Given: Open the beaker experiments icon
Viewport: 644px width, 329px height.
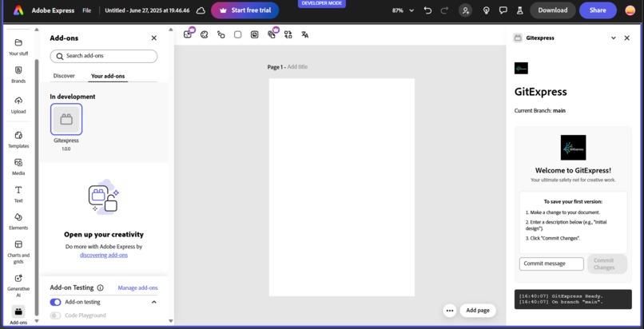Looking at the screenshot, I should [x=519, y=10].
